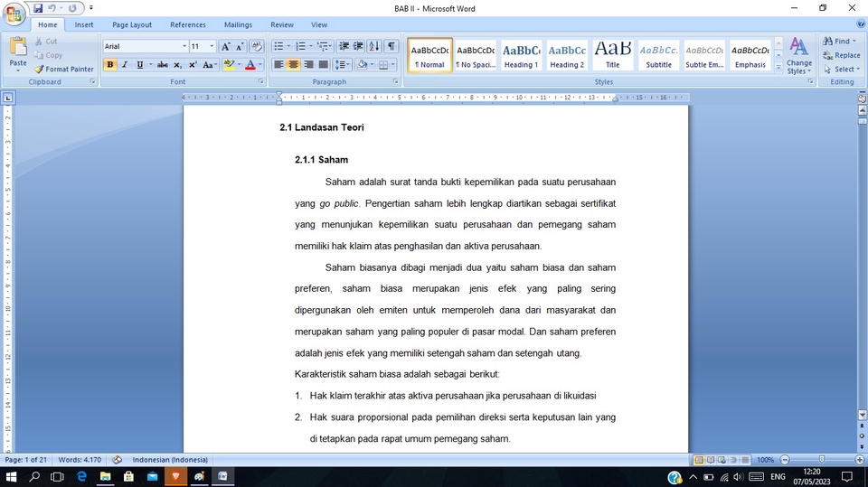
Task: Open line spacing dropdown
Action: (x=343, y=65)
